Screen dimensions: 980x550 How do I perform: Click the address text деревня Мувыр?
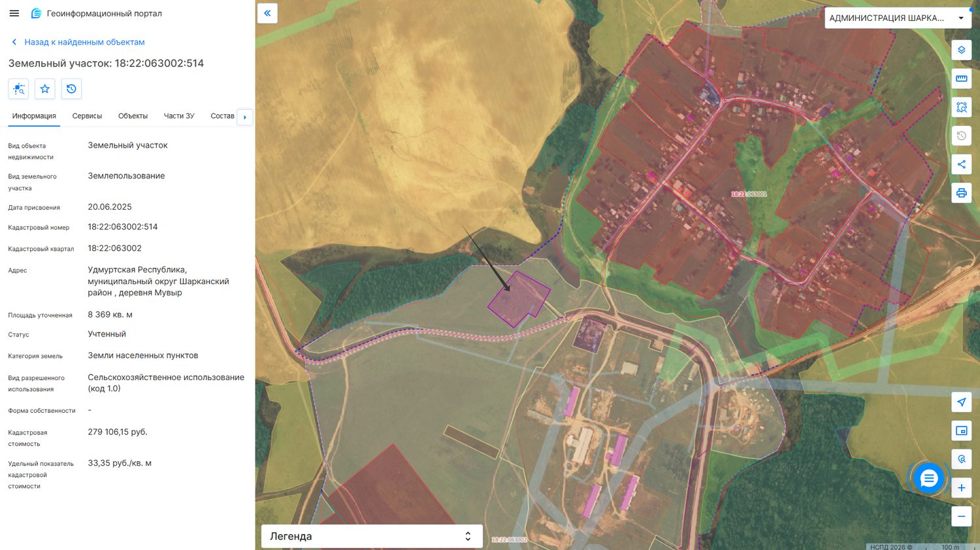click(x=150, y=293)
